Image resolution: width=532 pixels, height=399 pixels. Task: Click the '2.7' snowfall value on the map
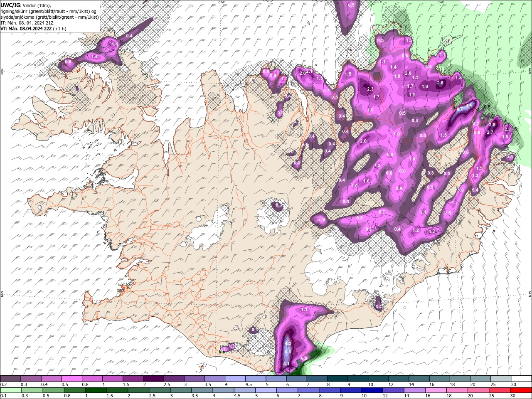tap(490, 132)
